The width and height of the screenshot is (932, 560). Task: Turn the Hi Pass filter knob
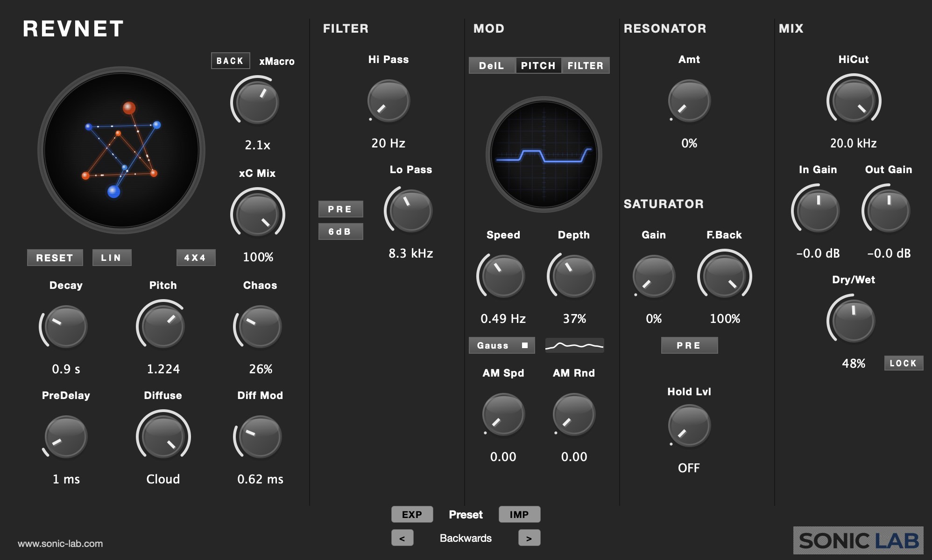tap(388, 100)
